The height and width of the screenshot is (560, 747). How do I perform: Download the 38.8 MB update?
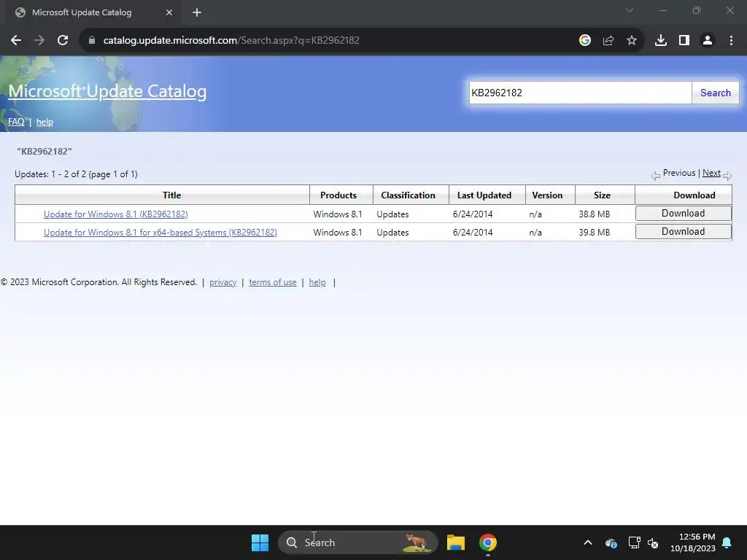pos(683,214)
